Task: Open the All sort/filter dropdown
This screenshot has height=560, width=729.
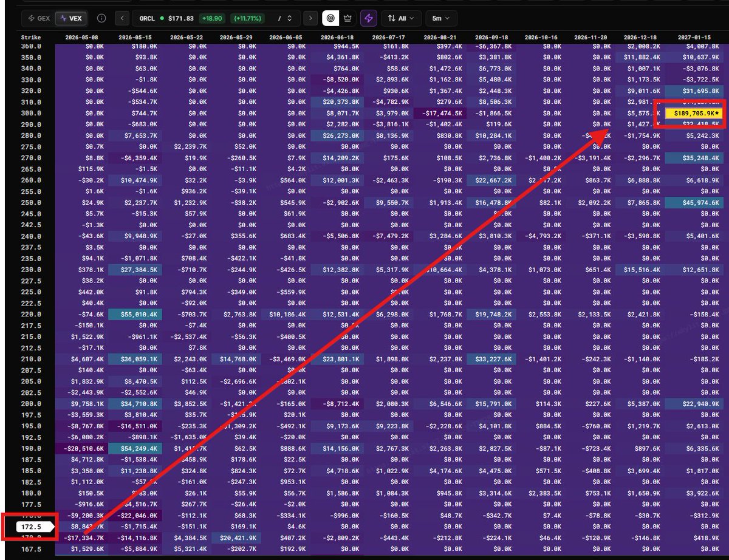Action: (x=400, y=18)
